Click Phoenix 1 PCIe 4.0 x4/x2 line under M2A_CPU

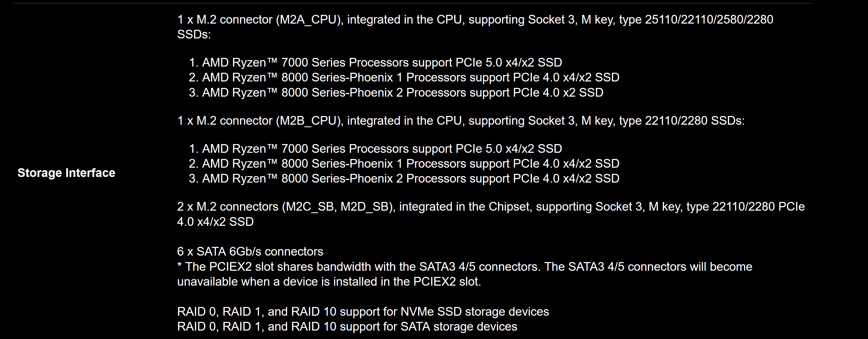(x=404, y=78)
